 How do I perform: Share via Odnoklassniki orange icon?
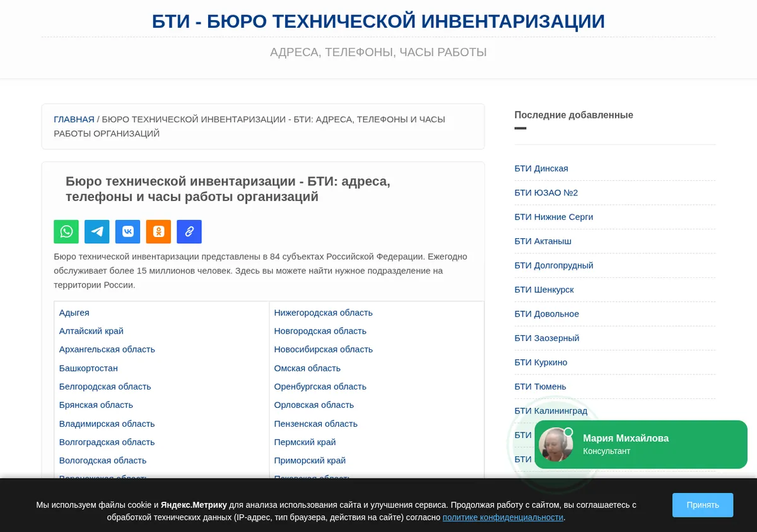tap(158, 231)
